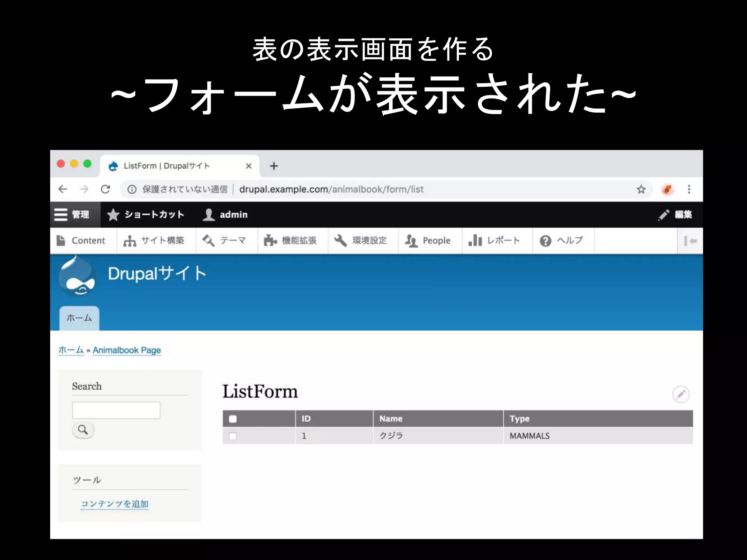Click Animalbook Page breadcrumb link

[x=127, y=350]
